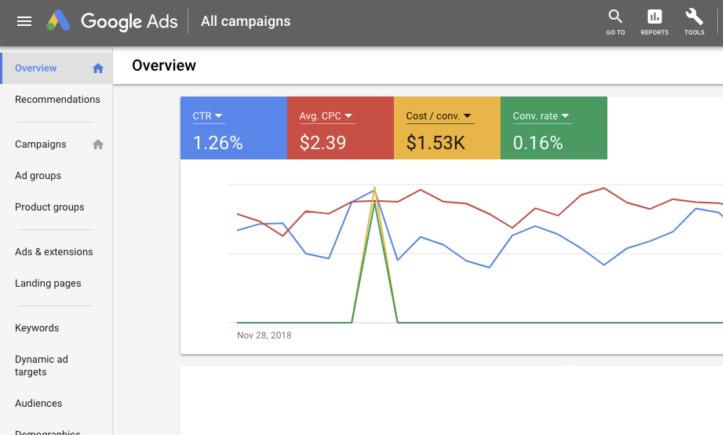Open the hamburger main menu
The width and height of the screenshot is (723, 435).
point(24,21)
